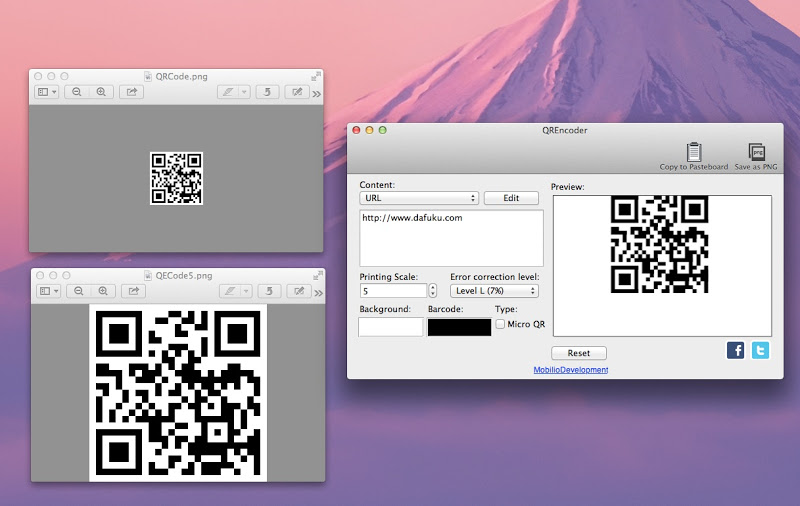800x506 pixels.
Task: Click QRCode.png document icon in title bar
Action: (148, 77)
